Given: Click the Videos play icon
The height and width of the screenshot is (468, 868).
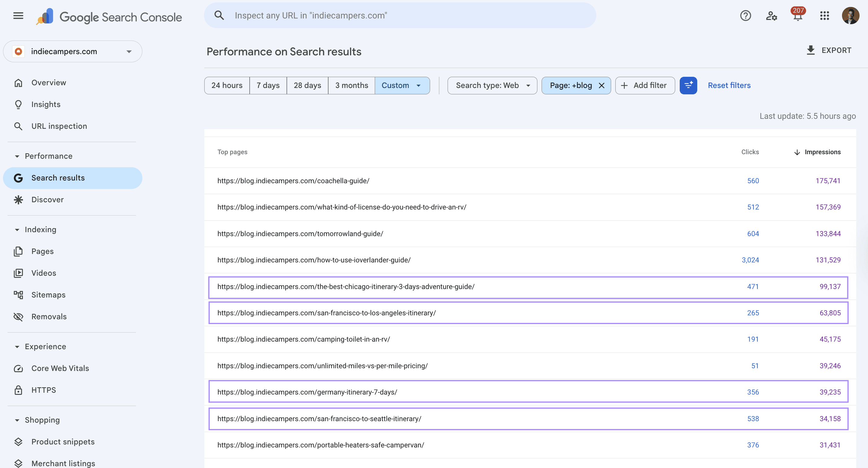Looking at the screenshot, I should 18,273.
